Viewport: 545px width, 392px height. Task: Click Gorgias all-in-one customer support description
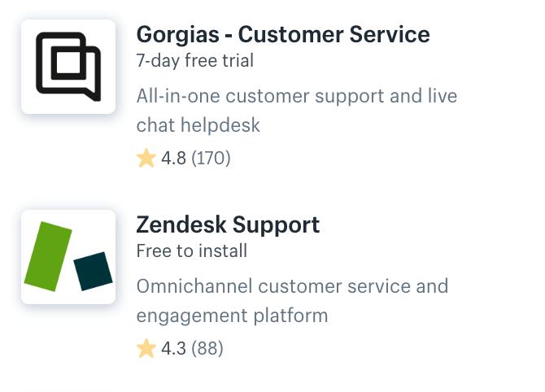(x=297, y=111)
